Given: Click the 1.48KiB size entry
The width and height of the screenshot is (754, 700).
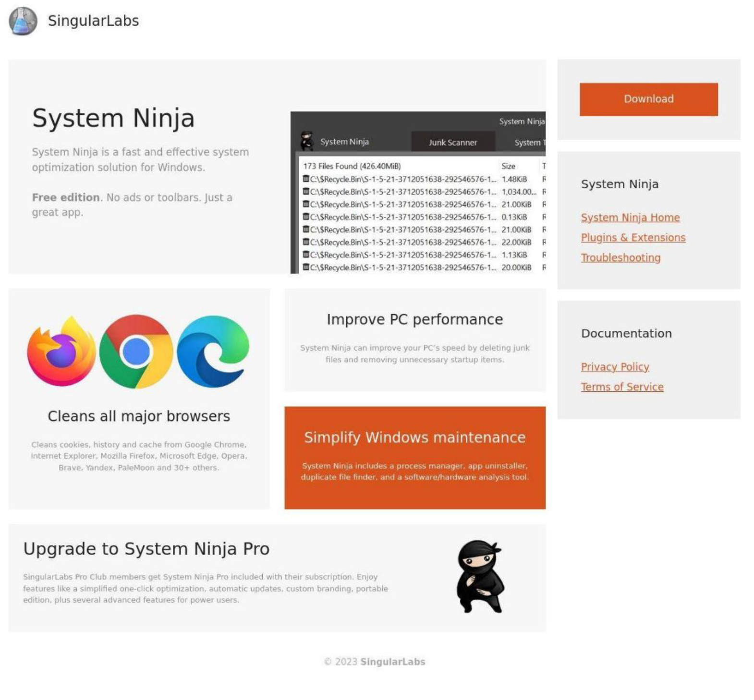Looking at the screenshot, I should [x=514, y=179].
